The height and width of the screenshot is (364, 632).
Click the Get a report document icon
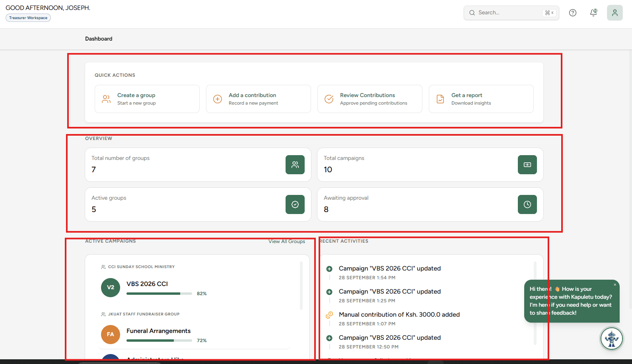(440, 99)
